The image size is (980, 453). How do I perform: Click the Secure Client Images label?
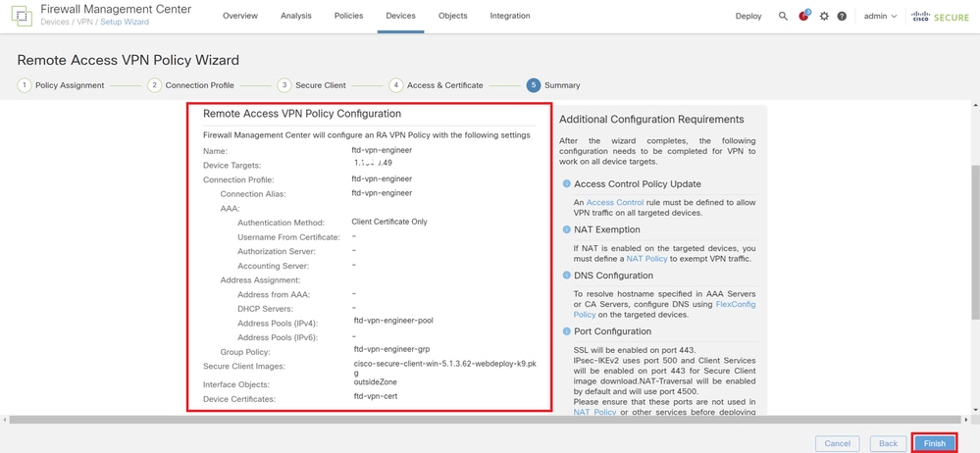(x=243, y=366)
